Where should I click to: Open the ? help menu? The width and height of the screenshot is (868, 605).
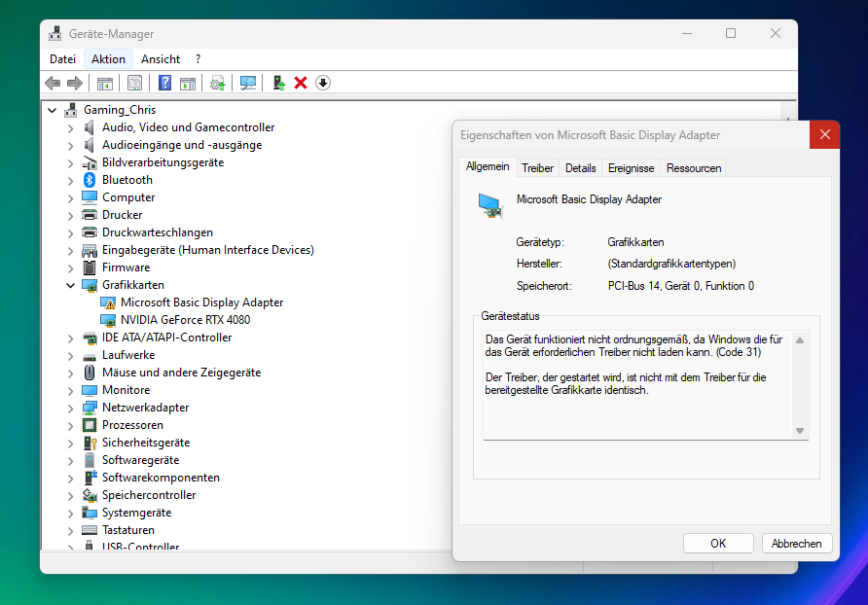pos(199,59)
